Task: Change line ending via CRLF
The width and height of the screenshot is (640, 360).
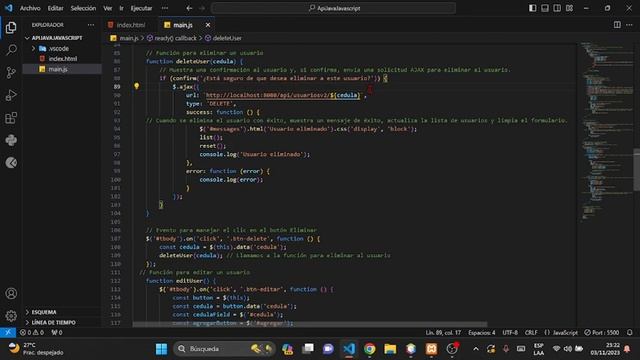Action: click(x=531, y=333)
